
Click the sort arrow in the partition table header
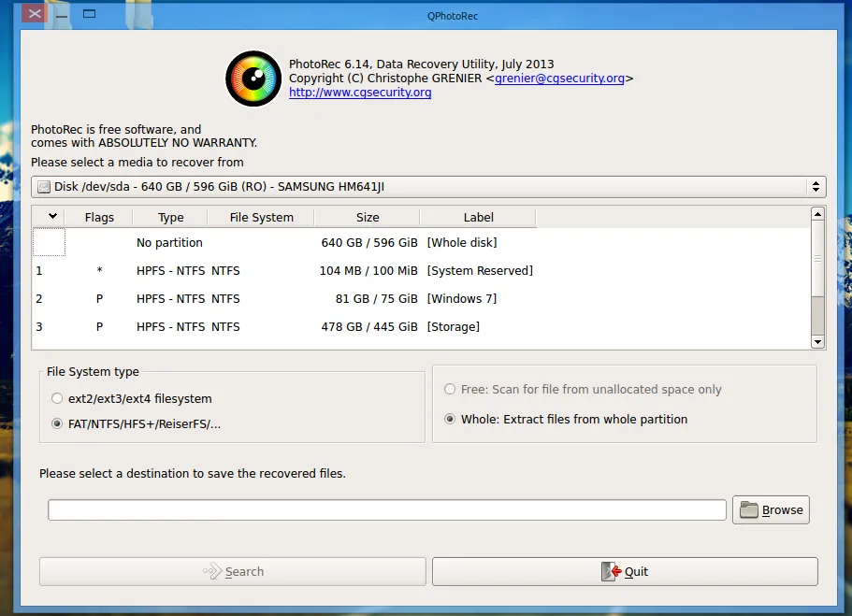click(x=51, y=215)
